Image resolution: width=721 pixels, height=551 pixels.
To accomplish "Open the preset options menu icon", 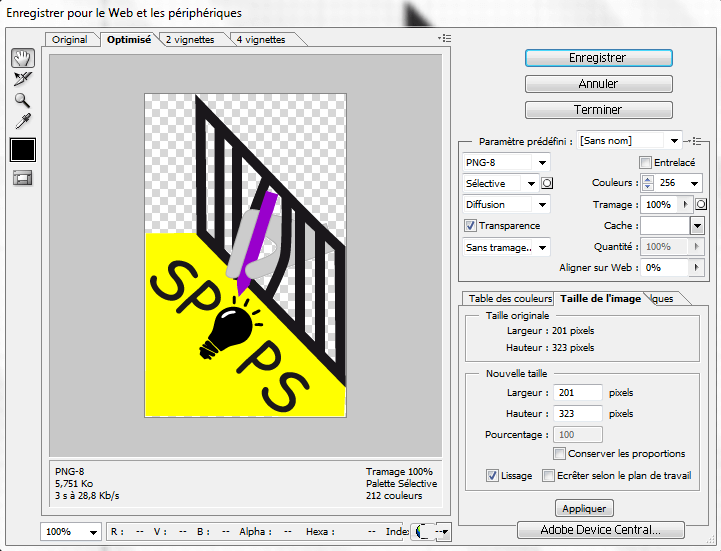I will [697, 141].
